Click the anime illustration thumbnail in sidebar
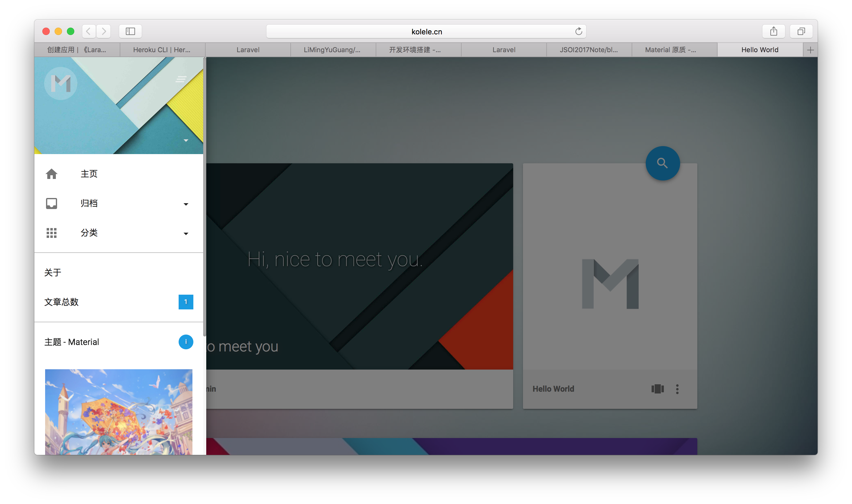This screenshot has height=504, width=852. (118, 412)
